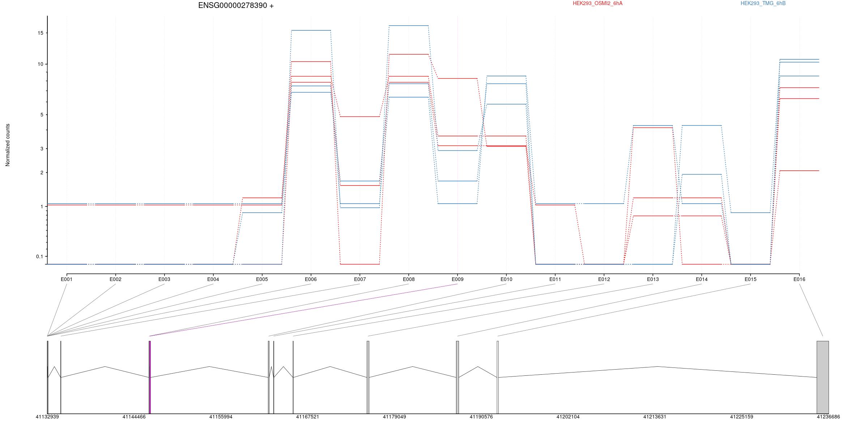Click genomic coordinate 41155994
Screen dimensions: 868x434
(221, 417)
